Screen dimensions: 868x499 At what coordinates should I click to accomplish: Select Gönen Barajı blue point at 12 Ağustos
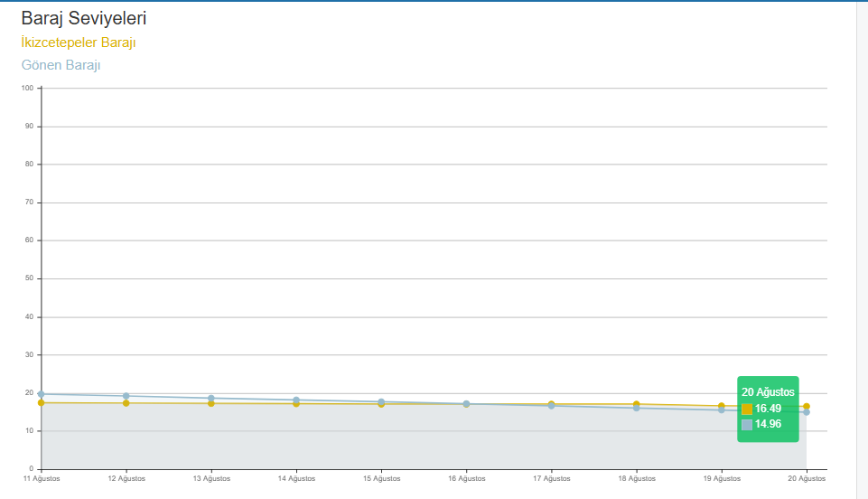[126, 396]
